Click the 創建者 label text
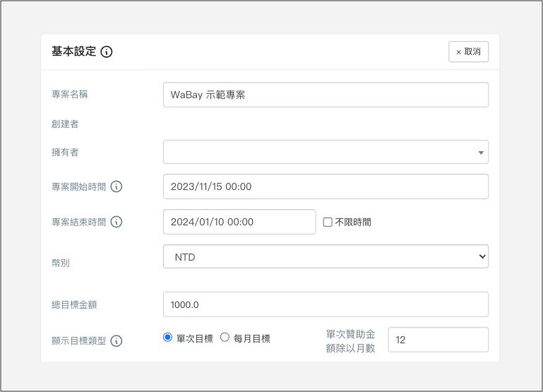The width and height of the screenshot is (543, 392). [65, 124]
